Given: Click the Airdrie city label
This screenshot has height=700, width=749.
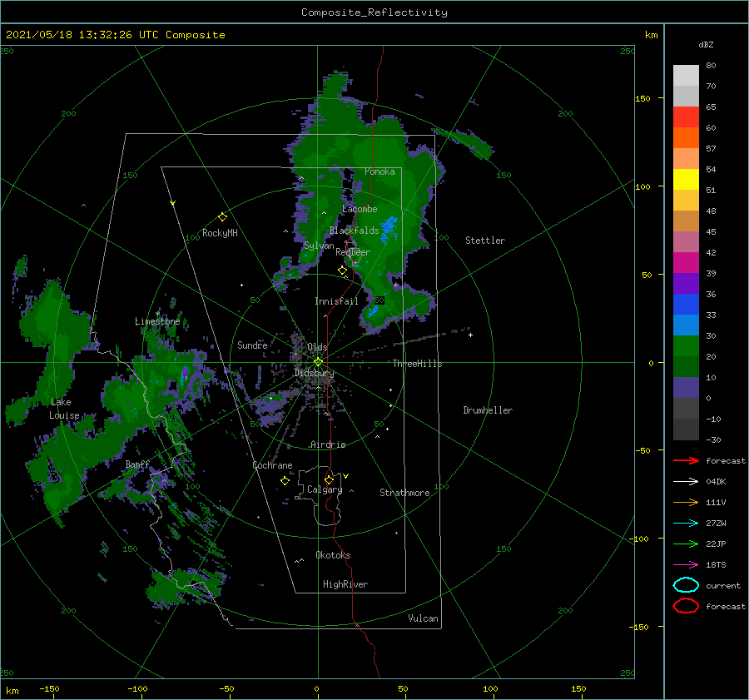Looking at the screenshot, I should coord(328,444).
